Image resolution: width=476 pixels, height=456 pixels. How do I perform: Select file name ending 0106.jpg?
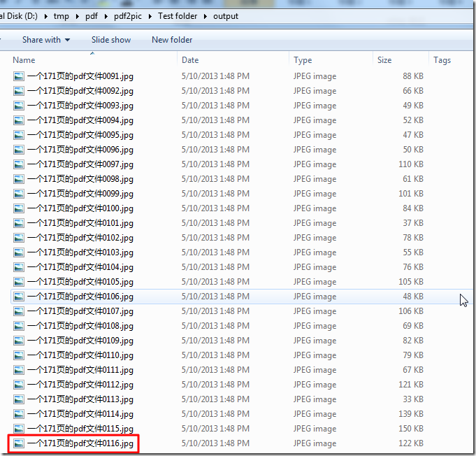coord(80,297)
